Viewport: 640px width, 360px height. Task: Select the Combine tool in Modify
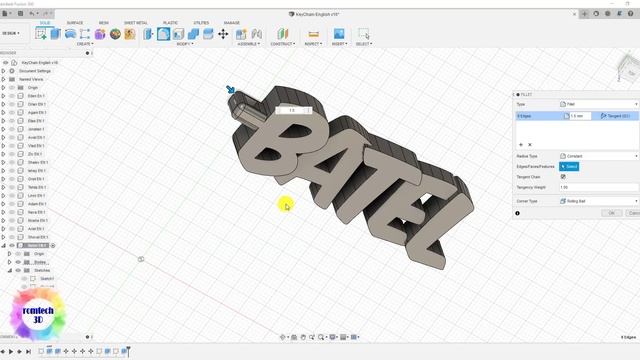(193, 34)
